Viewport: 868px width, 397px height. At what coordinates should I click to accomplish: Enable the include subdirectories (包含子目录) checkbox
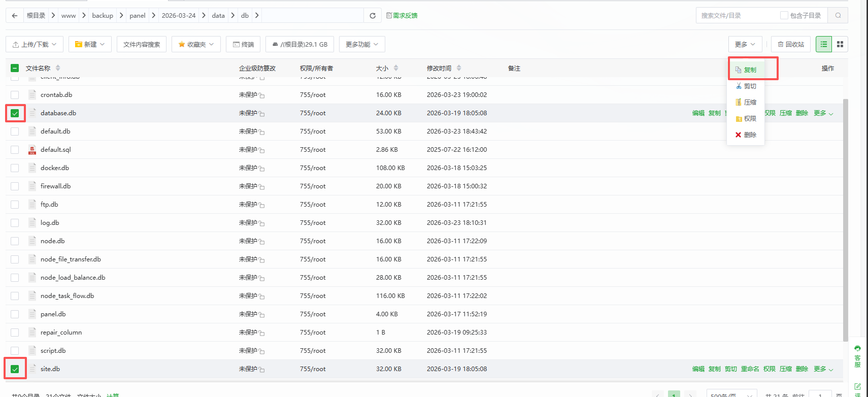[784, 16]
